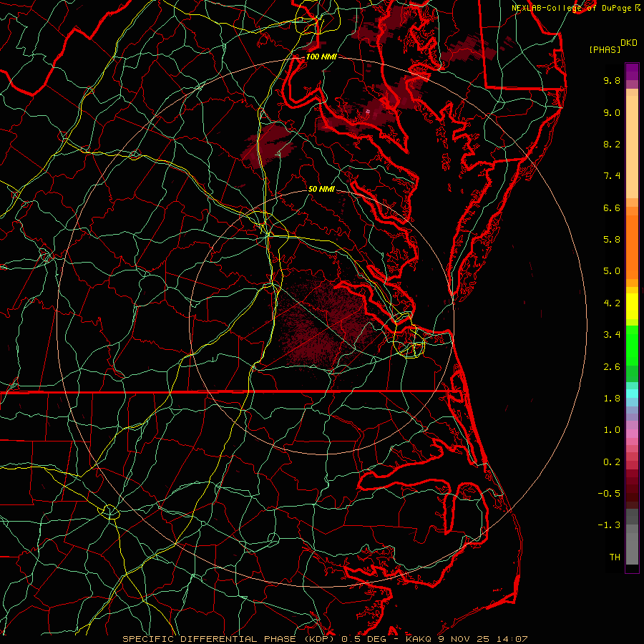Click the -1.3 scale value

pyautogui.click(x=609, y=525)
